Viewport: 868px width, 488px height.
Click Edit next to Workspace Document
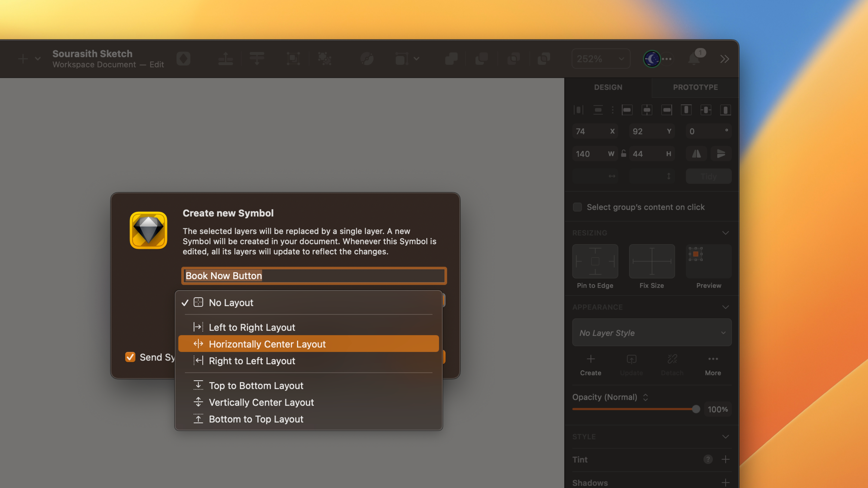pyautogui.click(x=157, y=64)
